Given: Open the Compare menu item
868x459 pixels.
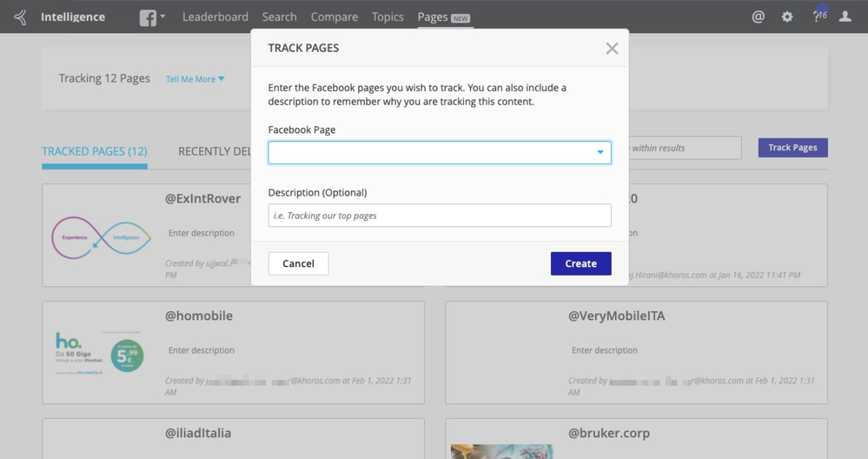Looking at the screenshot, I should (335, 17).
